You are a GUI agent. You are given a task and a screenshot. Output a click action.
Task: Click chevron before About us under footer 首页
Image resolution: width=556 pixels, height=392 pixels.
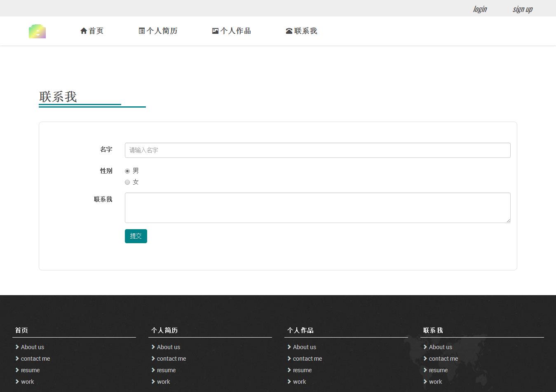[x=17, y=347]
